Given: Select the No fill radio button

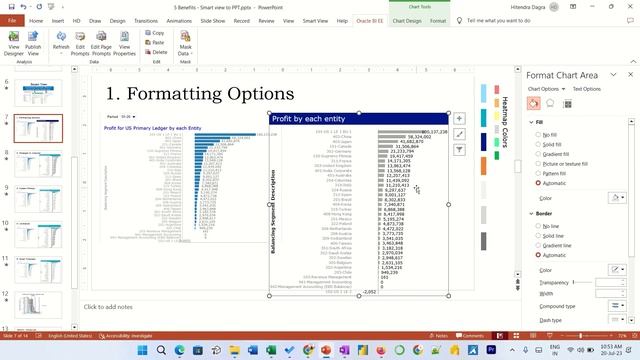Looking at the screenshot, I should [538, 135].
